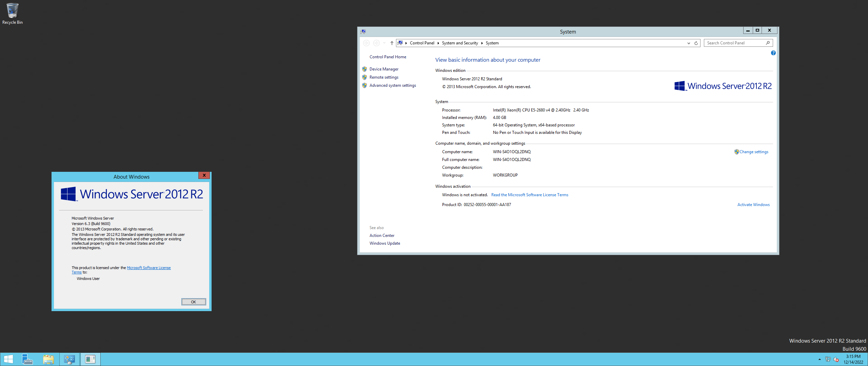Open Microsoft Software License Terms in About Windows

149,268
